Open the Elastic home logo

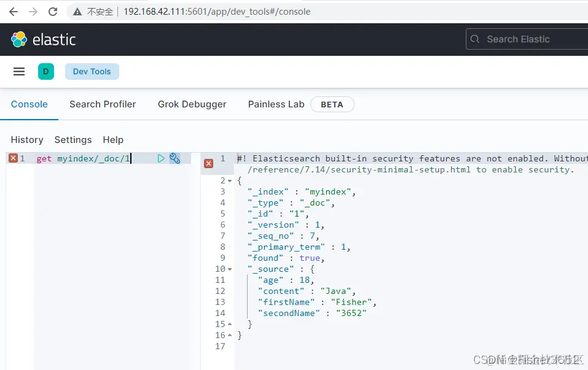point(44,39)
